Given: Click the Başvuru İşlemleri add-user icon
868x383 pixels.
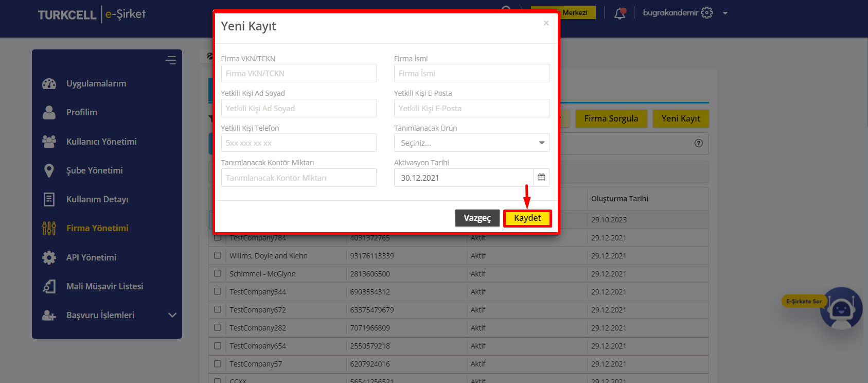Looking at the screenshot, I should tap(49, 315).
